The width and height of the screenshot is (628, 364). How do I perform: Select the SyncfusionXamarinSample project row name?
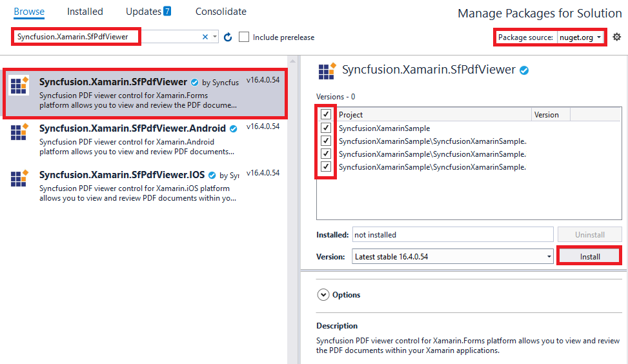[x=385, y=128]
